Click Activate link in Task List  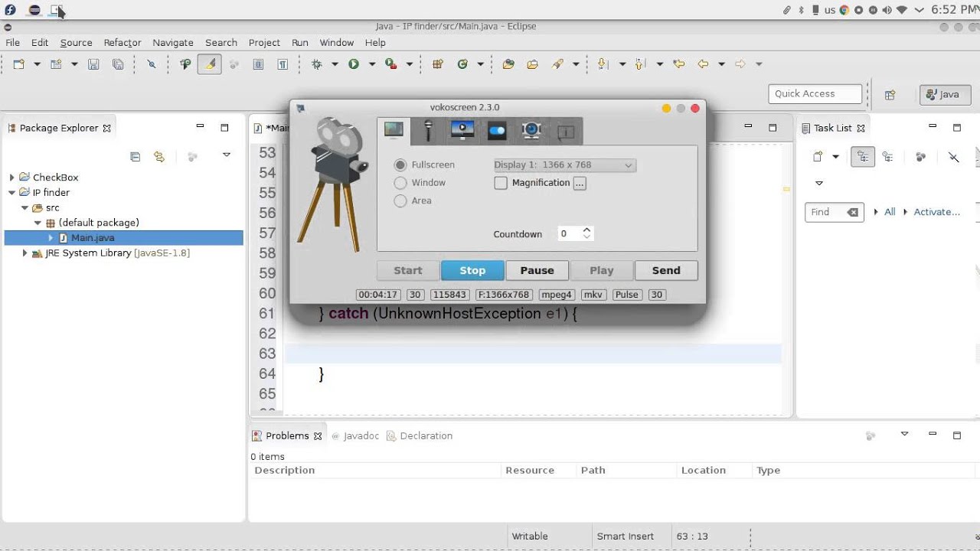tap(936, 212)
